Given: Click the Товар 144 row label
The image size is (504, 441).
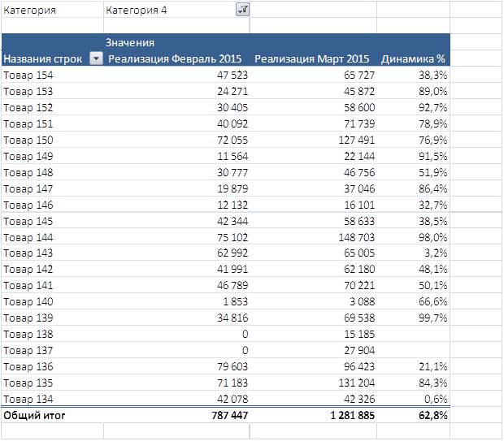Looking at the screenshot, I should [28, 237].
